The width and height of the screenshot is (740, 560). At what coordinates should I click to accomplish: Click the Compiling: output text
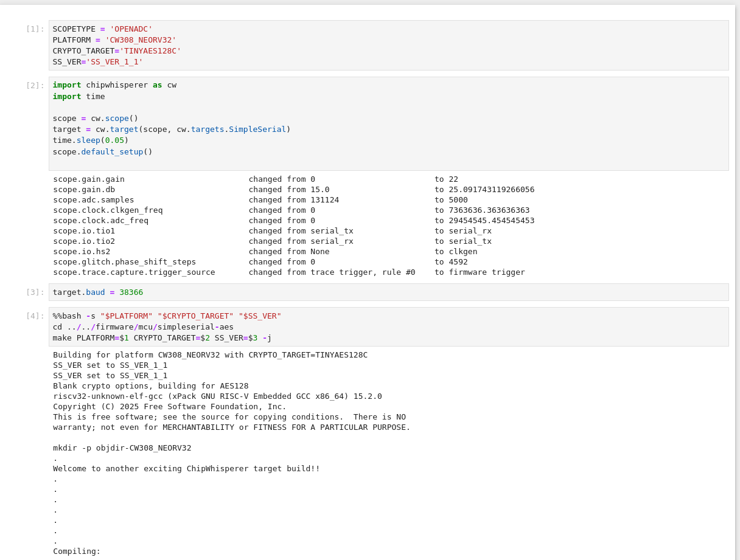77,551
